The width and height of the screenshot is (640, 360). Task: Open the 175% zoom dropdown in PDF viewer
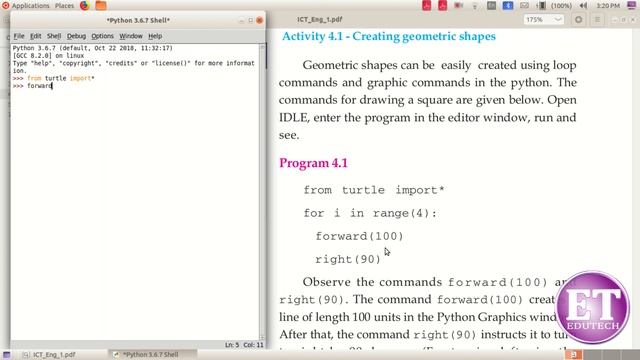[x=544, y=20]
